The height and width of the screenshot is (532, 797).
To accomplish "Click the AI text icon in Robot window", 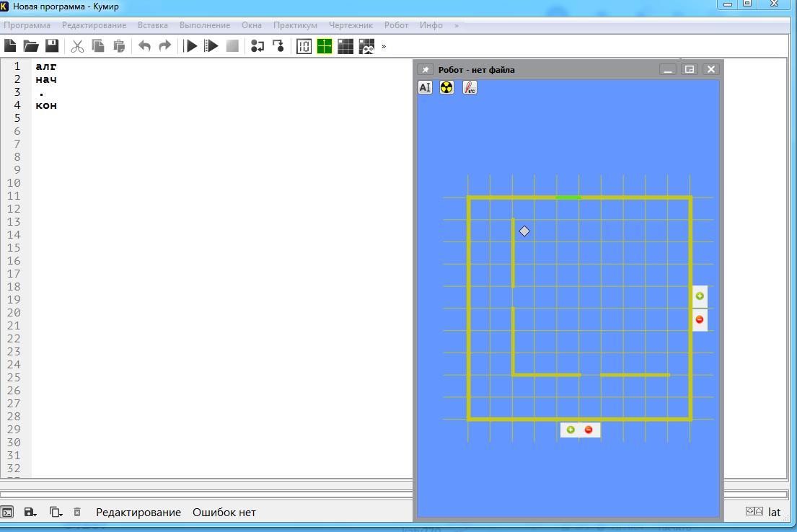I will (x=425, y=87).
